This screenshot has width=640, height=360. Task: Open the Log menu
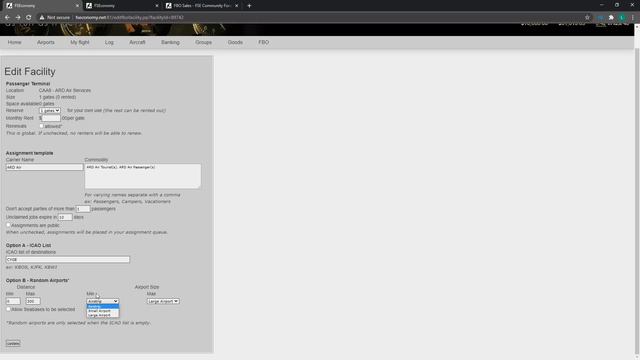(x=109, y=42)
